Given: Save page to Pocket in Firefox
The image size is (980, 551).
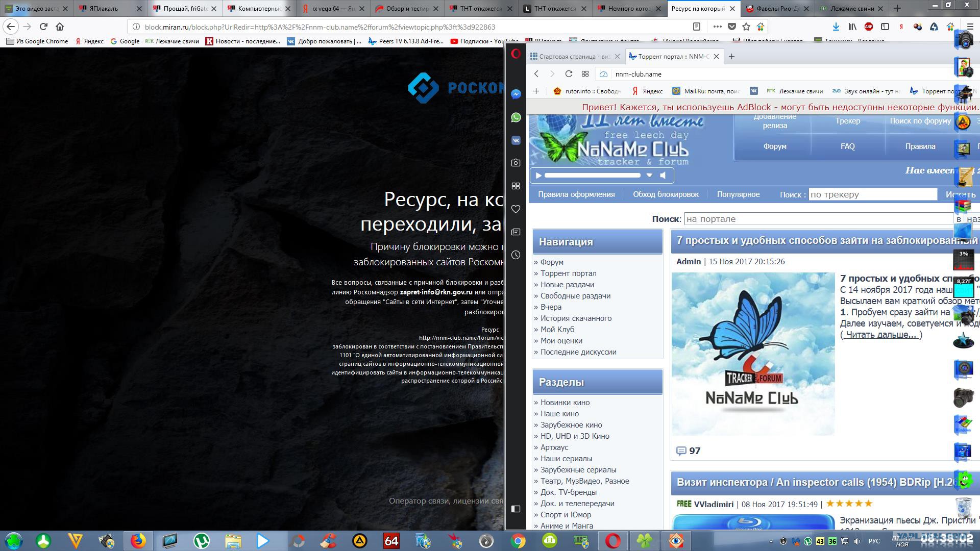Looking at the screenshot, I should [732, 27].
